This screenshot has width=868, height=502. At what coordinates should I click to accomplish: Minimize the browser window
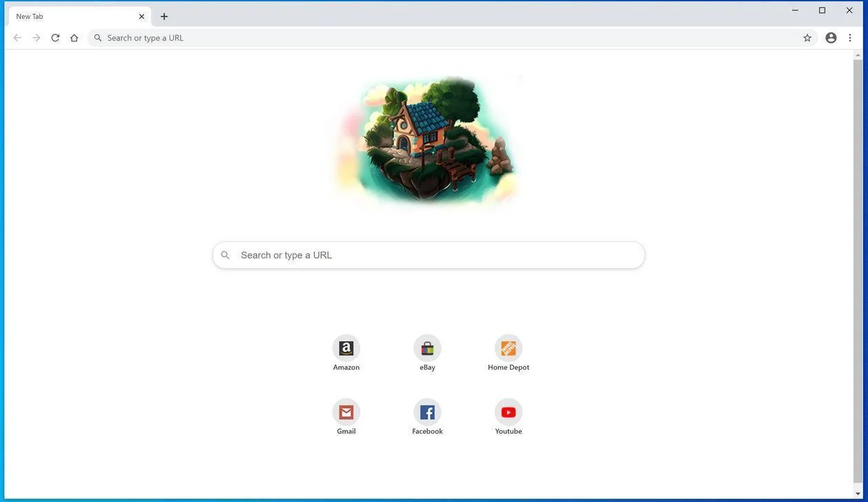[795, 10]
